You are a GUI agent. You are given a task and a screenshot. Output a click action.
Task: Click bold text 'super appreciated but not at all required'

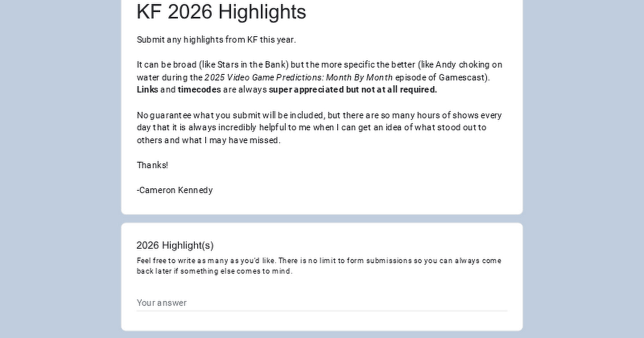coord(353,89)
